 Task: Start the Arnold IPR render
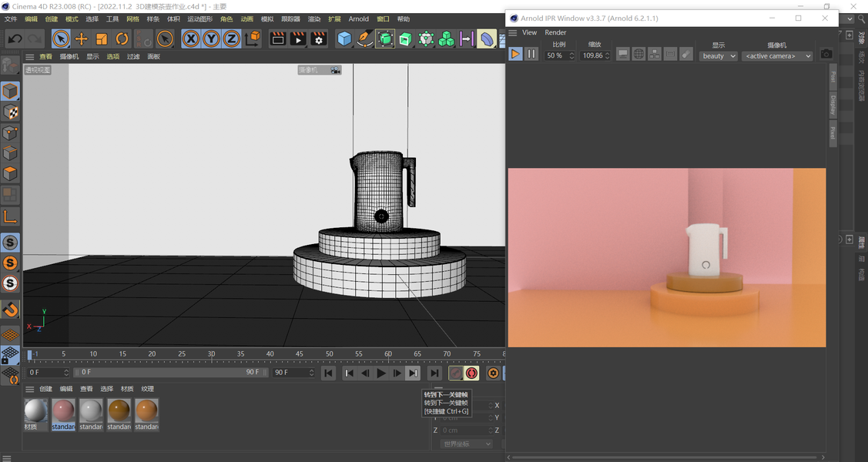pos(515,54)
